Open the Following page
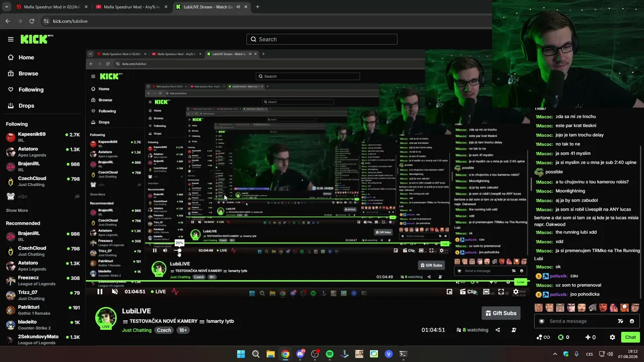The height and width of the screenshot is (362, 644). coord(26,89)
